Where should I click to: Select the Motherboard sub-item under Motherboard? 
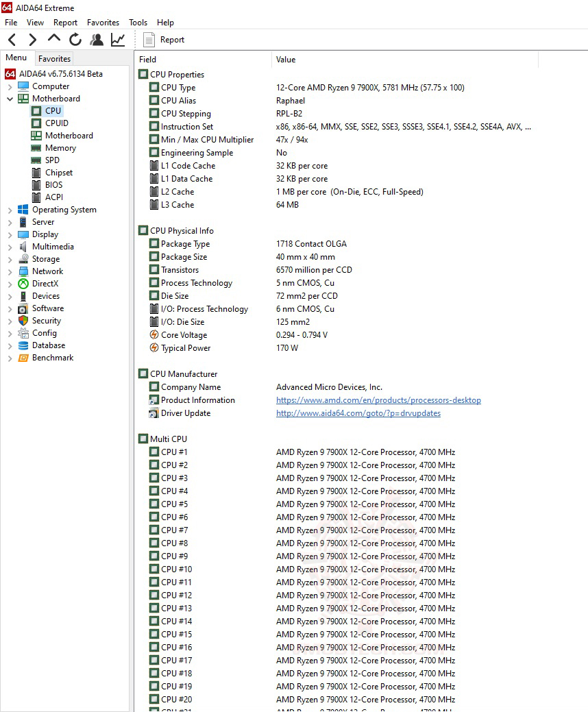(69, 135)
